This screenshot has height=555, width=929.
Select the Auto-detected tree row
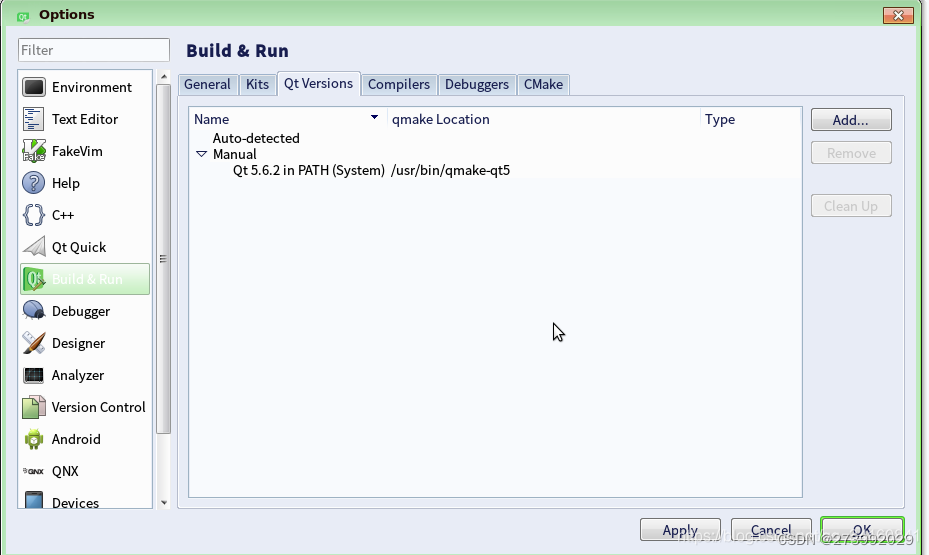click(x=256, y=138)
